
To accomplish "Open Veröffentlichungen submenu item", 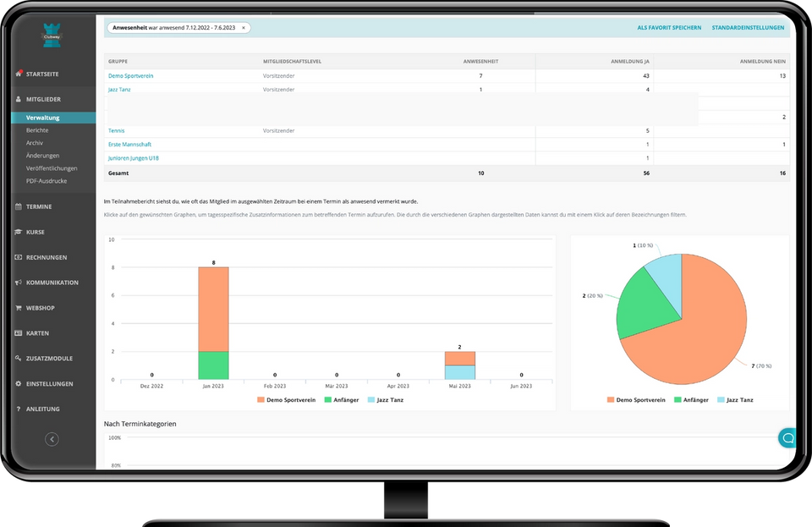I will 52,168.
